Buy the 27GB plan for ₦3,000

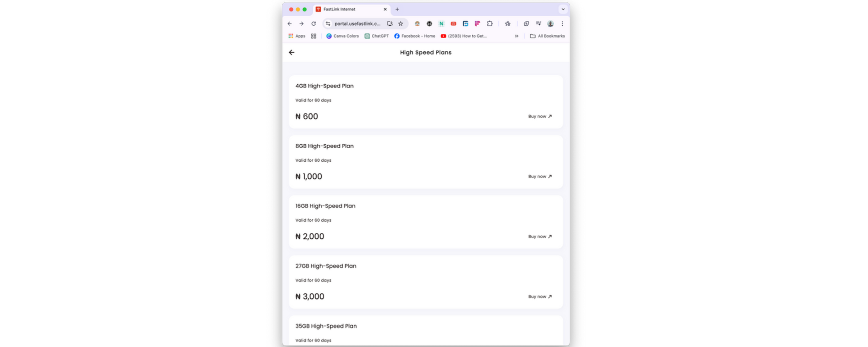click(540, 297)
